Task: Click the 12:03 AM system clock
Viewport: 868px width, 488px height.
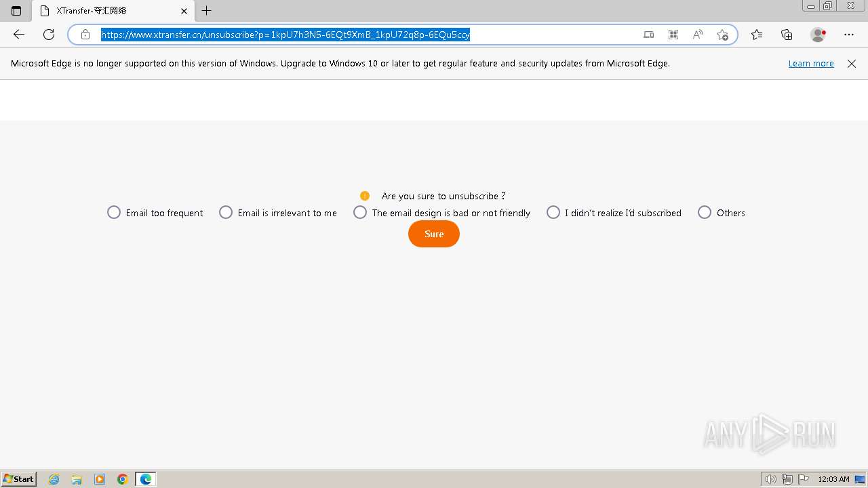Action: 833,479
